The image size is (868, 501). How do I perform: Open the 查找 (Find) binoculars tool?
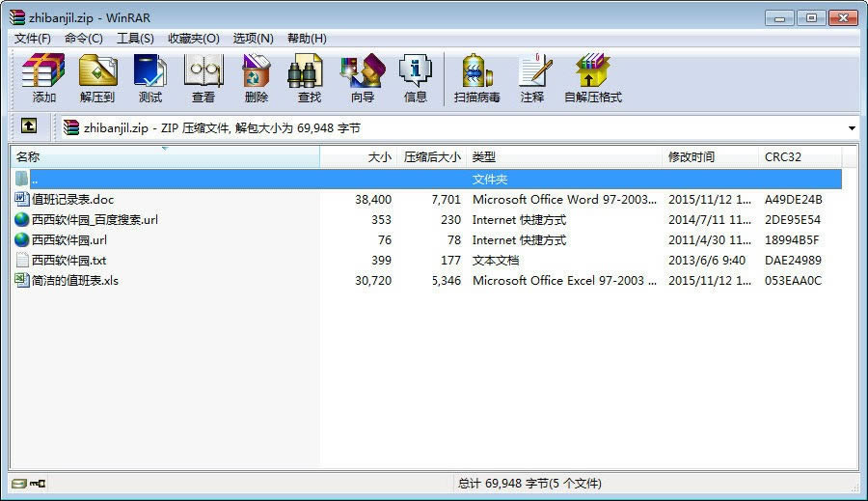(310, 78)
